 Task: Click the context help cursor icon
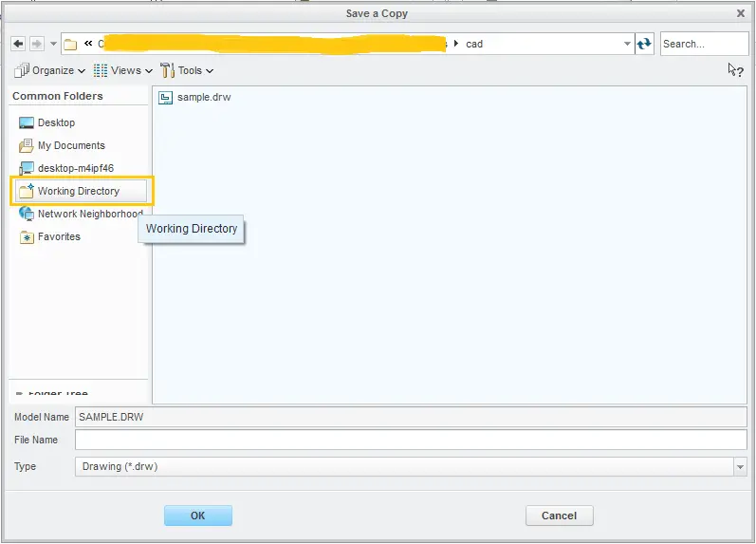pos(735,69)
